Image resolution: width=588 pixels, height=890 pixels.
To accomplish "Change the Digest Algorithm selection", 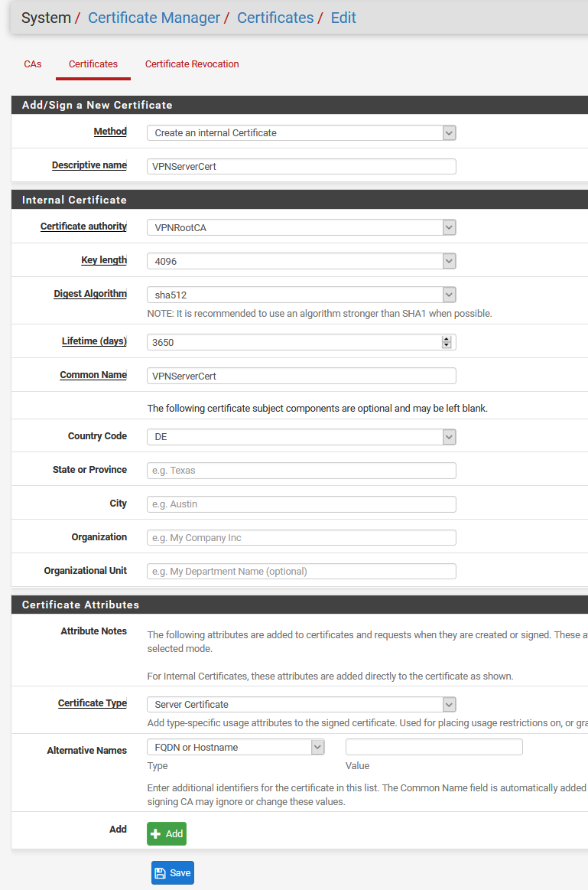I will pos(301,295).
